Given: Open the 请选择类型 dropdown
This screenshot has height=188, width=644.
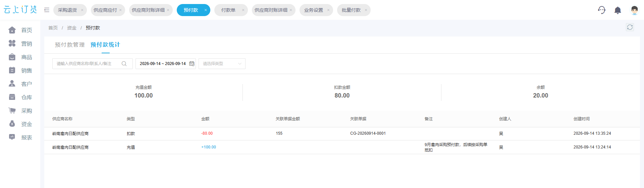Looking at the screenshot, I should (x=222, y=64).
